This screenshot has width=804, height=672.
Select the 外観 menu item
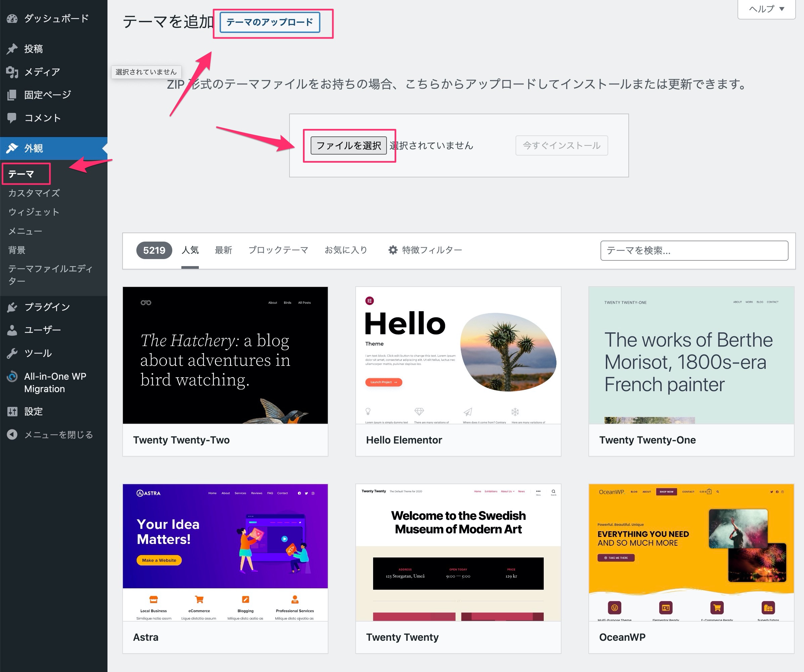(54, 148)
